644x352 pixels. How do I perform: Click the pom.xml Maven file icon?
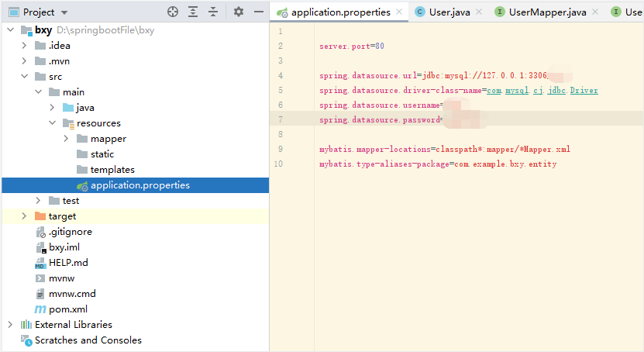pos(41,309)
